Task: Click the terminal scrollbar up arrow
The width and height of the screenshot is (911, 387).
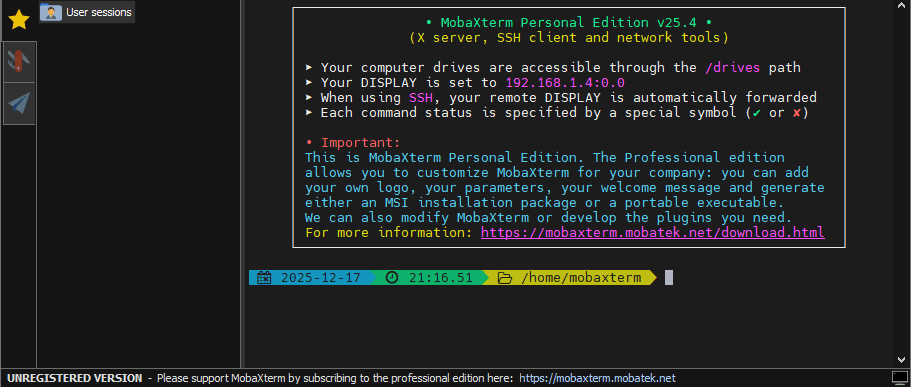Action: (902, 5)
